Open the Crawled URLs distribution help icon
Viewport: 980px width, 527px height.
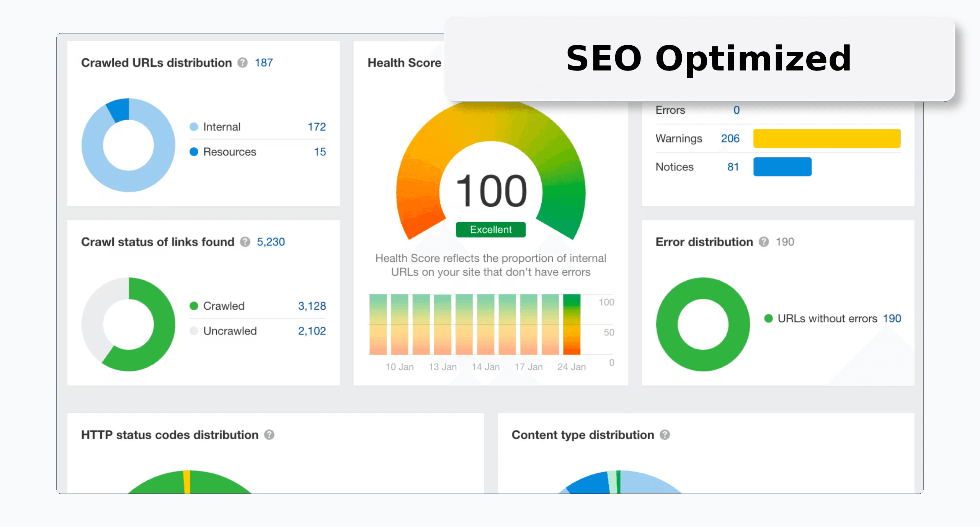tap(243, 62)
